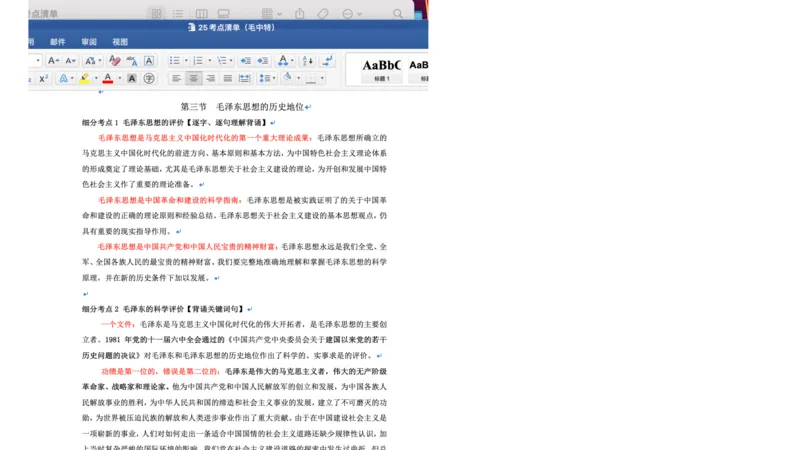This screenshot has width=800, height=450.
Task: Click the heading 细分考点 2 毛泽东的科学评价
Action: point(163,309)
